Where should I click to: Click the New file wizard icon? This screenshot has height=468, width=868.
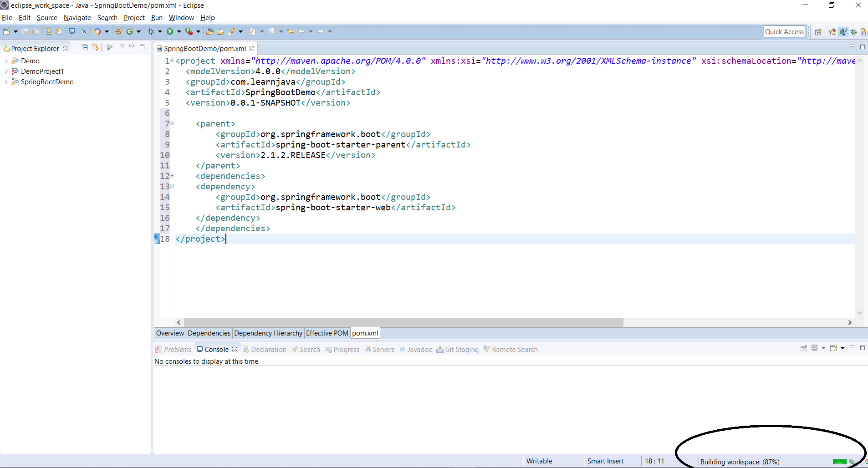6,31
